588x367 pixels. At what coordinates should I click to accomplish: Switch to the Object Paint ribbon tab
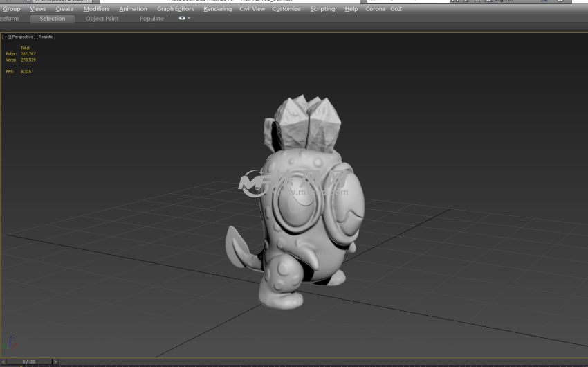[x=102, y=19]
